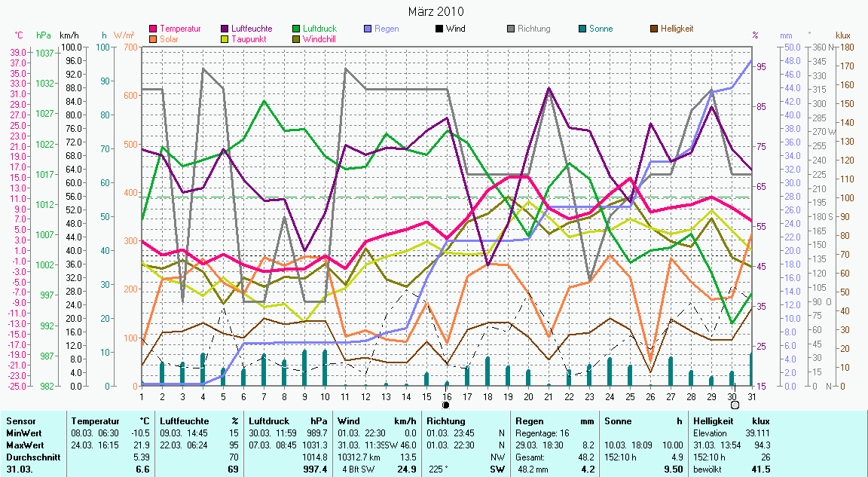Click the green Luftdruck legend swatch
The width and height of the screenshot is (868, 477).
click(x=297, y=29)
